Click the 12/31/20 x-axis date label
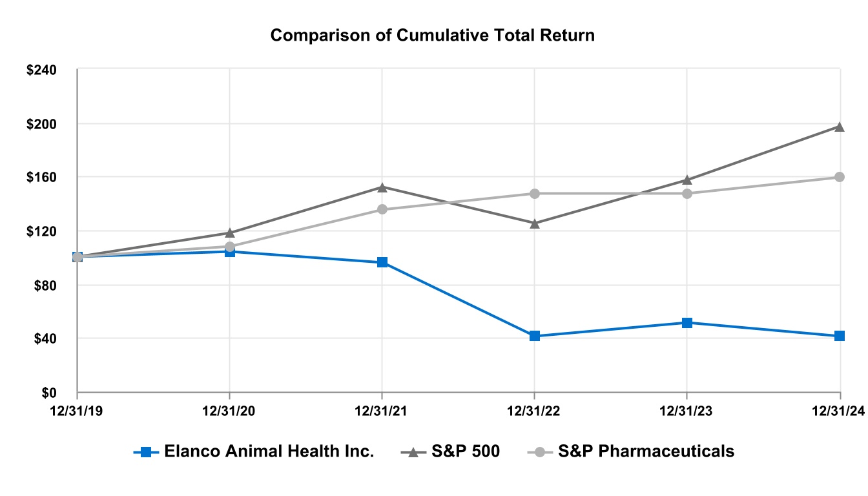Viewport: 868px width, 496px height. click(x=229, y=409)
